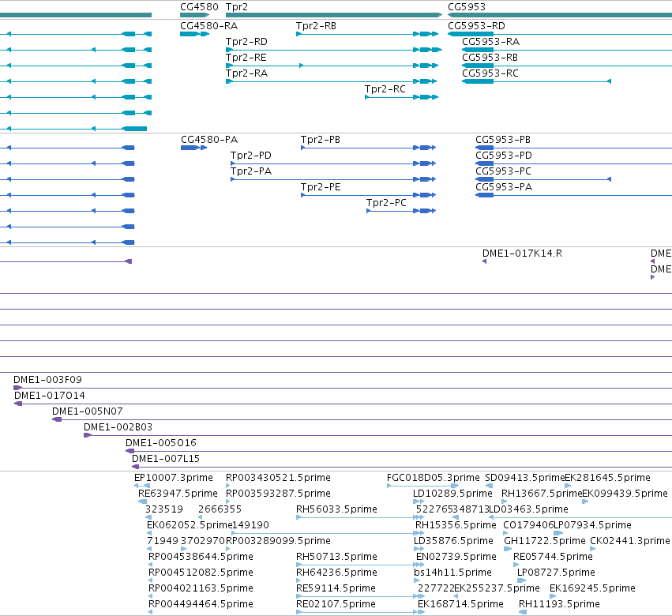
Task: Click the Tpr2 gene label
Action: (x=237, y=7)
